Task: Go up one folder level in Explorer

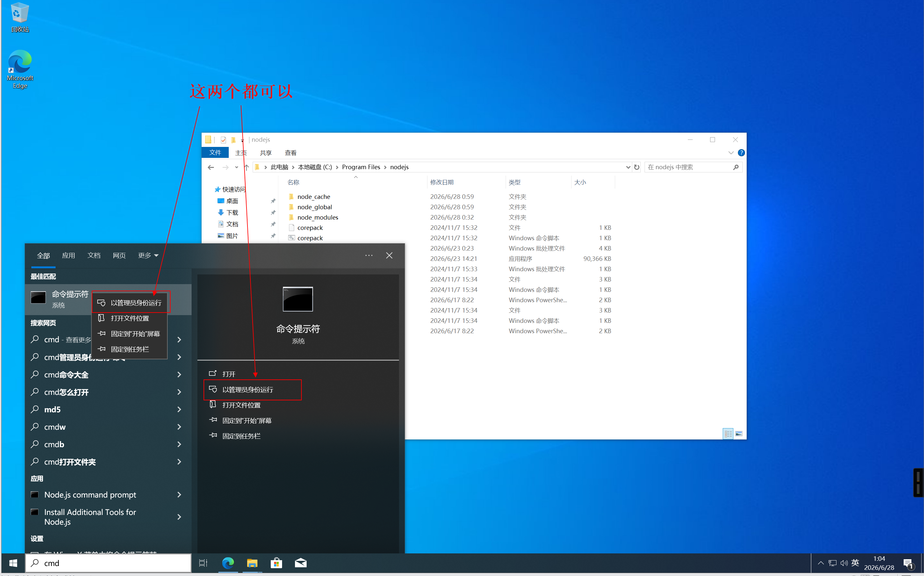Action: [247, 167]
